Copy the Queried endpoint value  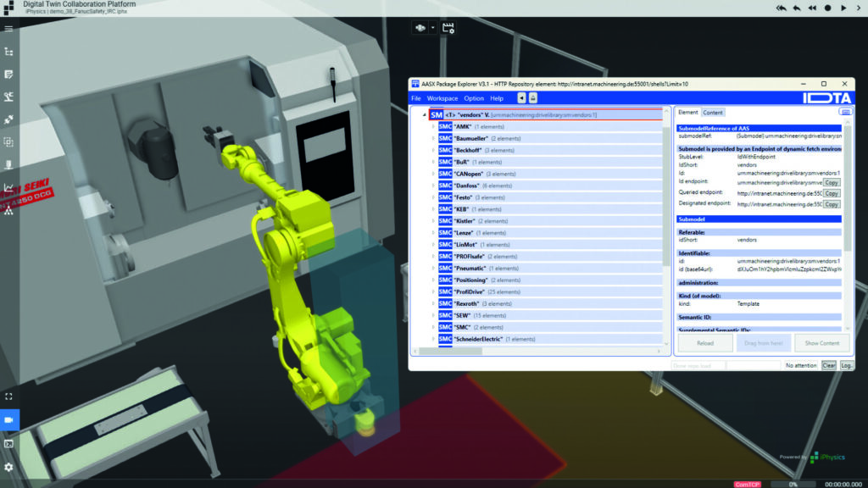point(832,193)
